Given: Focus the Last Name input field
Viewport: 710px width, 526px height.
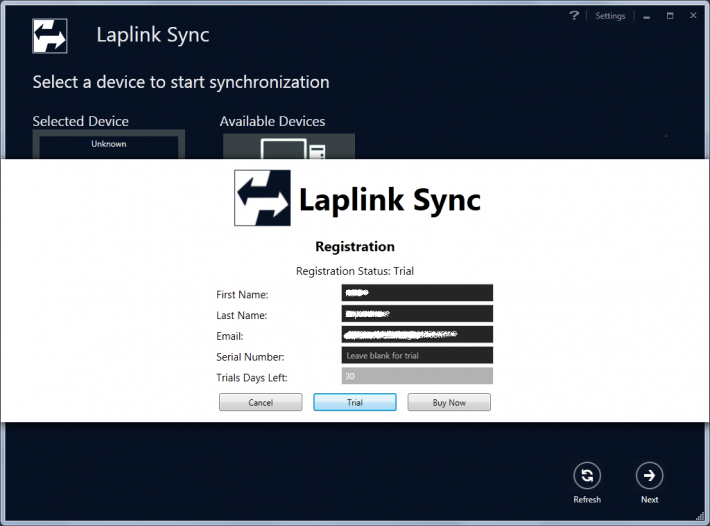Looking at the screenshot, I should (417, 313).
